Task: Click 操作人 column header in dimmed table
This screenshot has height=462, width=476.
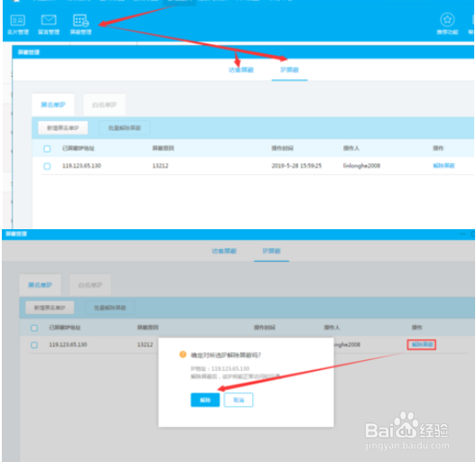Action: (331, 328)
